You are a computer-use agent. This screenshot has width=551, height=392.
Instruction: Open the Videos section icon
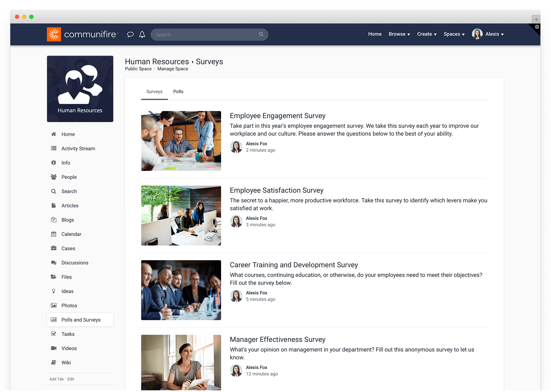54,348
